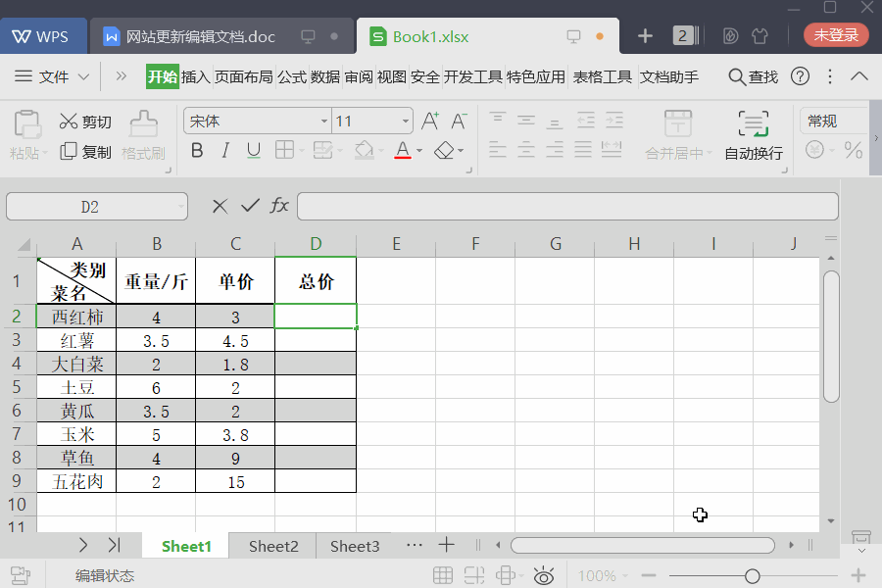The width and height of the screenshot is (882, 588).
Task: Copy with the 复制 button
Action: (85, 152)
